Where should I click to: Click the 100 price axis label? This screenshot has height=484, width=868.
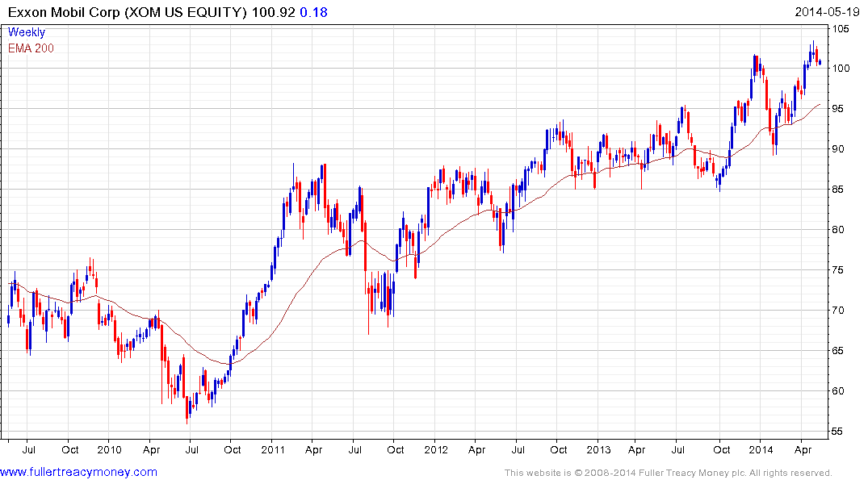tap(841, 69)
